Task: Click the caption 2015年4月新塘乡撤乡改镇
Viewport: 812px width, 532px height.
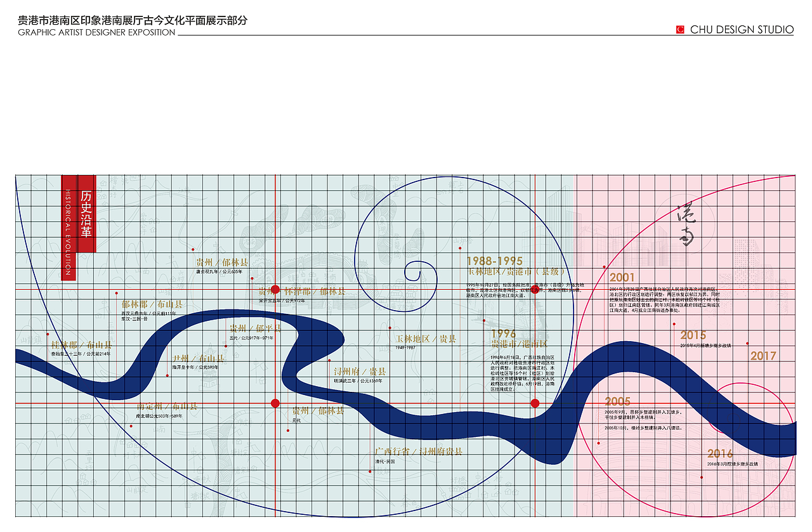Action: pyautogui.click(x=705, y=346)
